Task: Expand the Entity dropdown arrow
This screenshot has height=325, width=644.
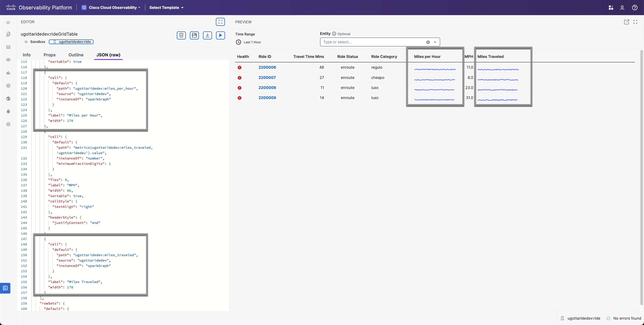Action: click(435, 42)
